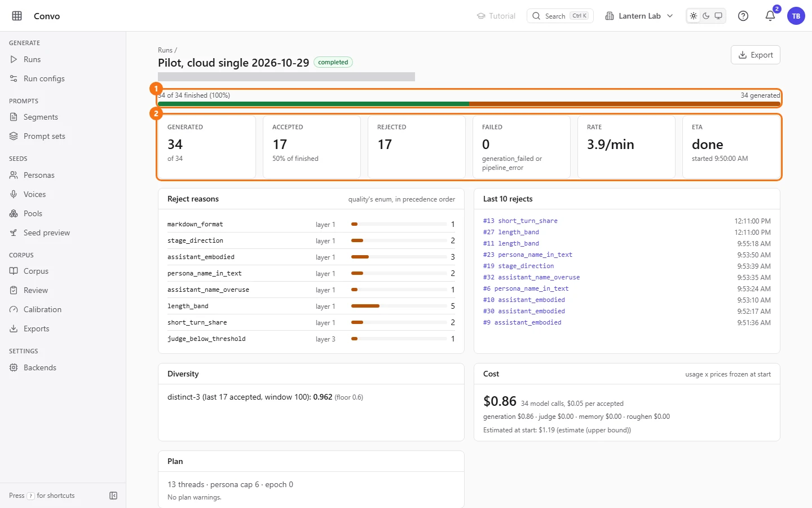This screenshot has height=508, width=812.
Task: Open Prompt sets page
Action: click(63, 136)
